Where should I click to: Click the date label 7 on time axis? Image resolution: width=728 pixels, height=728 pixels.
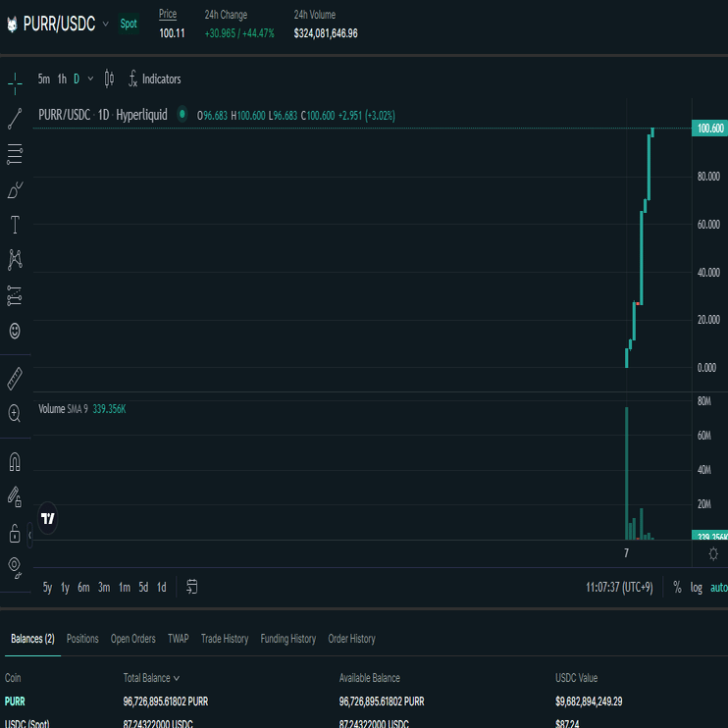pyautogui.click(x=626, y=553)
